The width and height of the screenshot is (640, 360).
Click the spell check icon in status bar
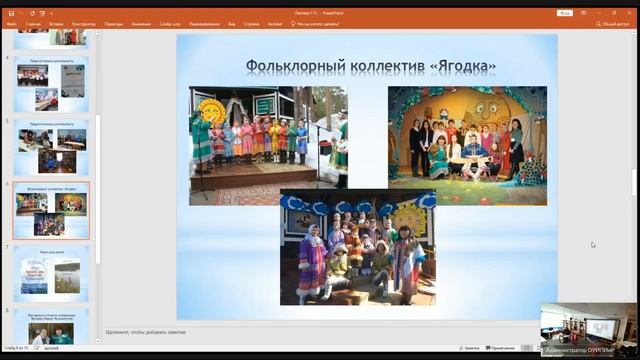click(37, 348)
